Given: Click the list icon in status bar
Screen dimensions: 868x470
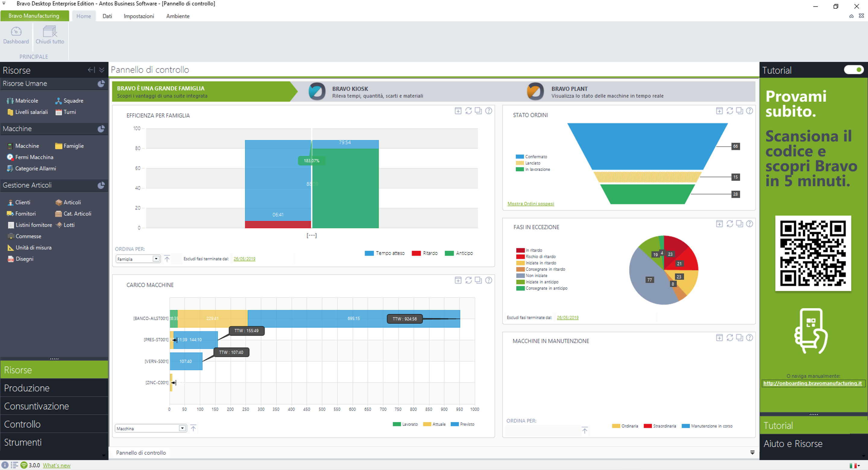Looking at the screenshot, I should pos(14,465).
